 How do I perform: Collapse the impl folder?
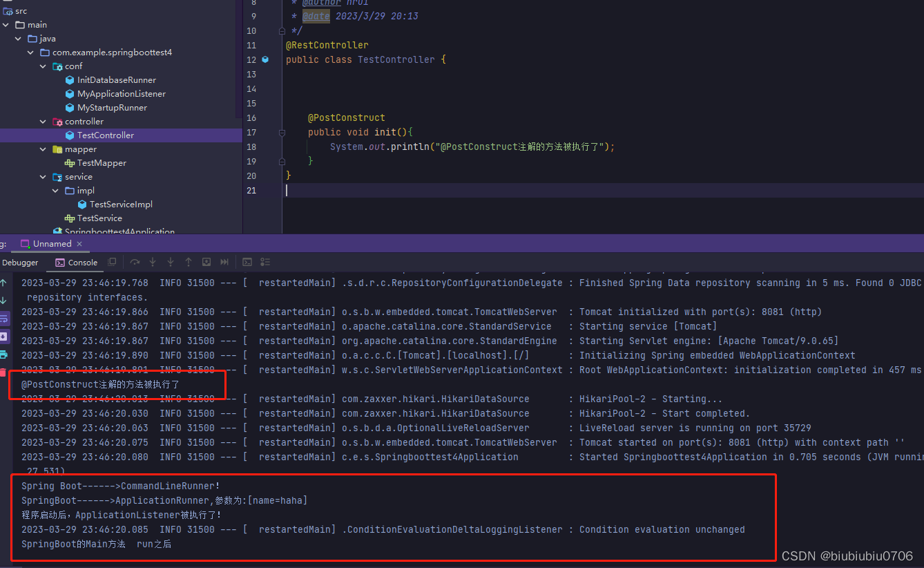tap(55, 190)
